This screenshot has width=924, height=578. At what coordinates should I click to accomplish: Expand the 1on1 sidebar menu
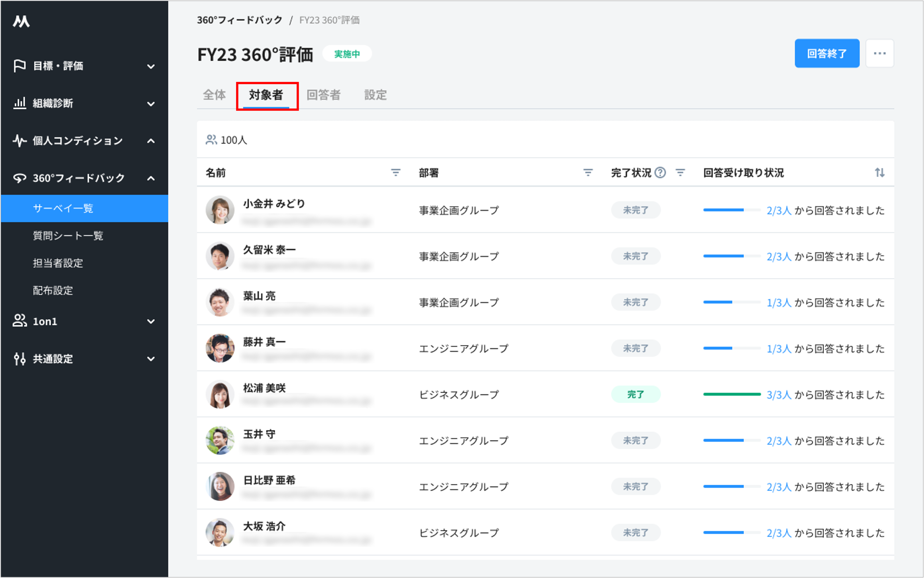coord(151,321)
